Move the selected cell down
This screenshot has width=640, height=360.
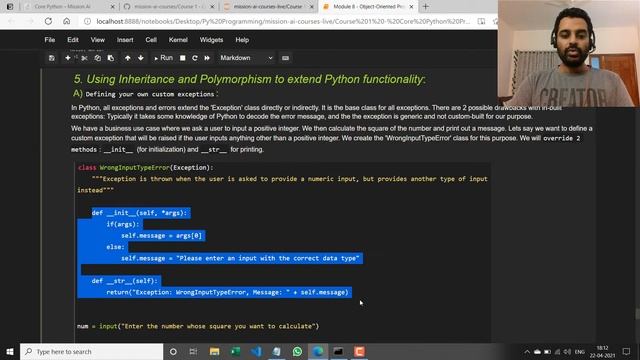click(141, 58)
